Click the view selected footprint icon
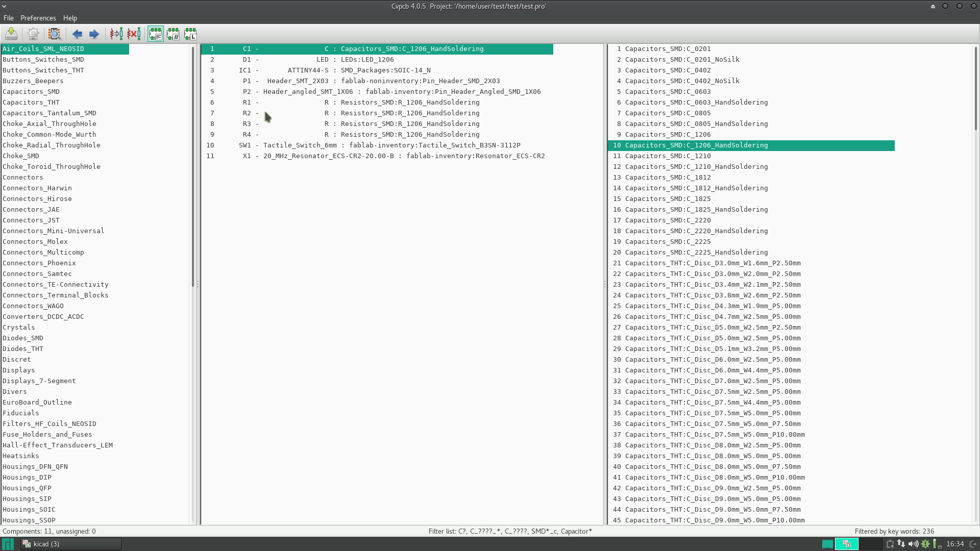This screenshot has width=980, height=551. (x=55, y=34)
